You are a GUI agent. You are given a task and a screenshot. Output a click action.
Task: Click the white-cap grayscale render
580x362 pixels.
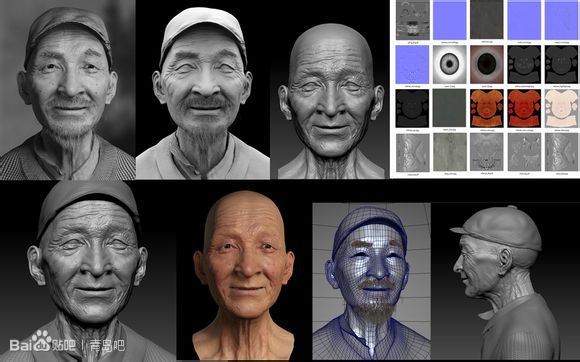pos(203,90)
